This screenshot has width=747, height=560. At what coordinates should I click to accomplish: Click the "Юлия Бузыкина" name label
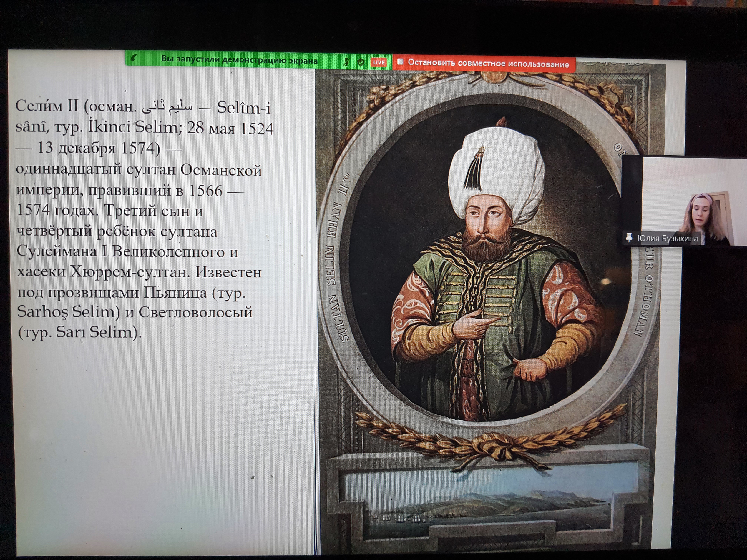tap(667, 238)
